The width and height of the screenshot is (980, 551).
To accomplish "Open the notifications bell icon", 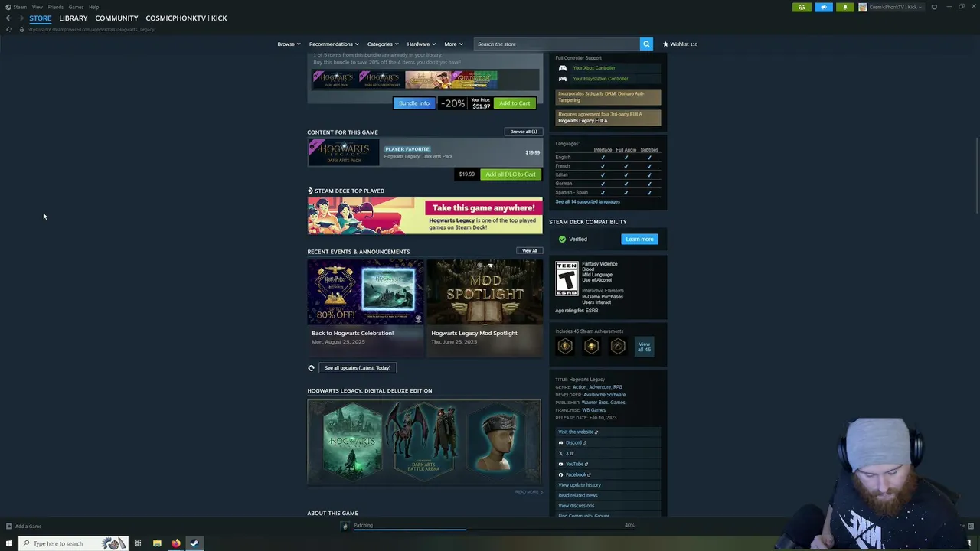I will click(x=844, y=7).
